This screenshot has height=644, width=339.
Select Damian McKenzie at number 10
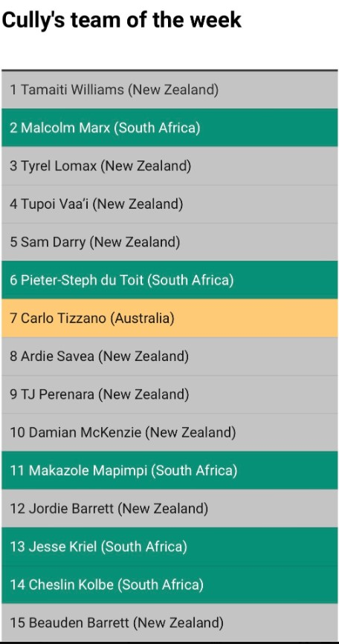click(169, 432)
